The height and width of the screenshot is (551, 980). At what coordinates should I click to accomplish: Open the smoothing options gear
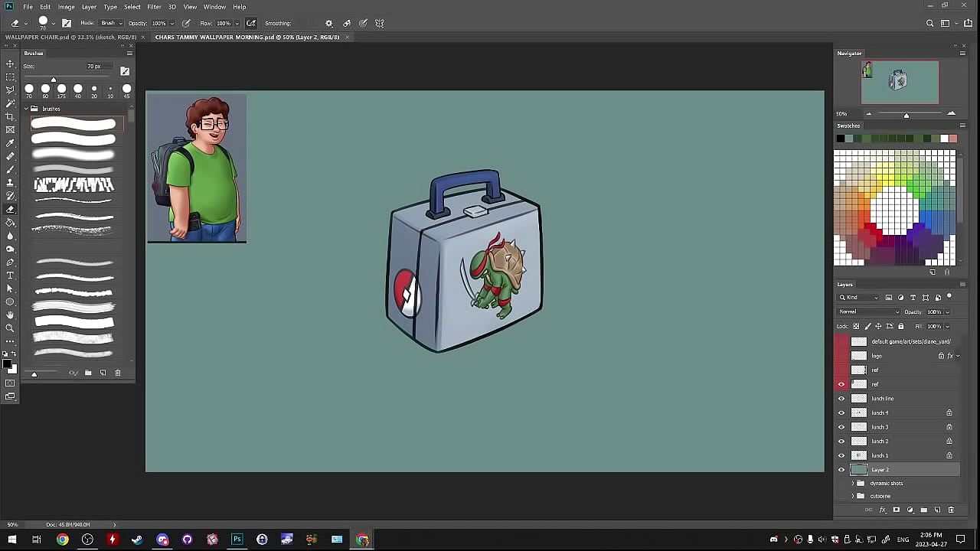[x=329, y=23]
